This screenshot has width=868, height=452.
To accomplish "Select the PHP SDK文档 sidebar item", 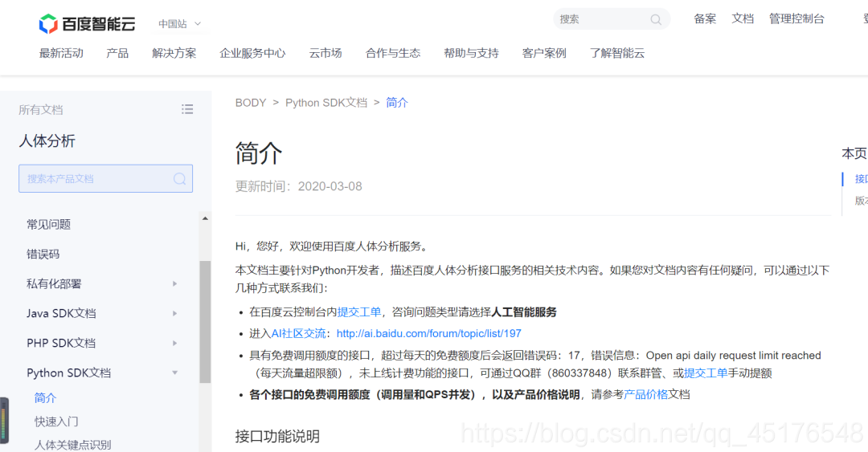I will (x=61, y=343).
